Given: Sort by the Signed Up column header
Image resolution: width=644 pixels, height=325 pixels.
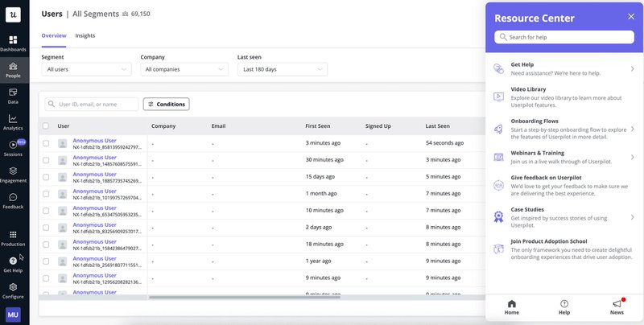Looking at the screenshot, I should click(x=378, y=126).
